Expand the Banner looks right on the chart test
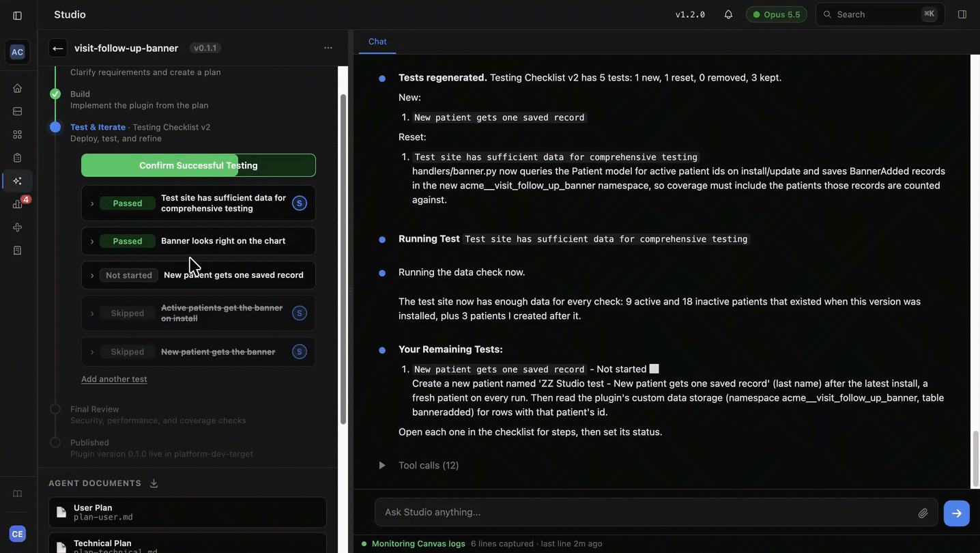 click(x=92, y=241)
